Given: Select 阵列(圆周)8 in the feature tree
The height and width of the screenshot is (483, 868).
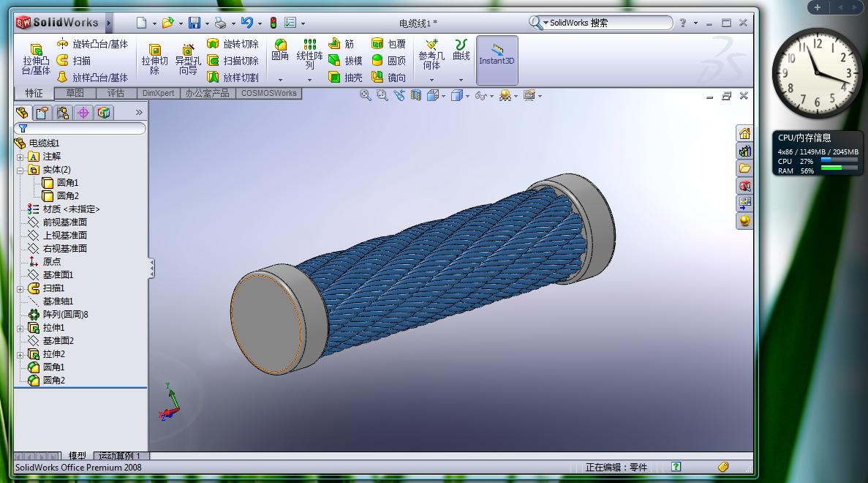Looking at the screenshot, I should [58, 314].
